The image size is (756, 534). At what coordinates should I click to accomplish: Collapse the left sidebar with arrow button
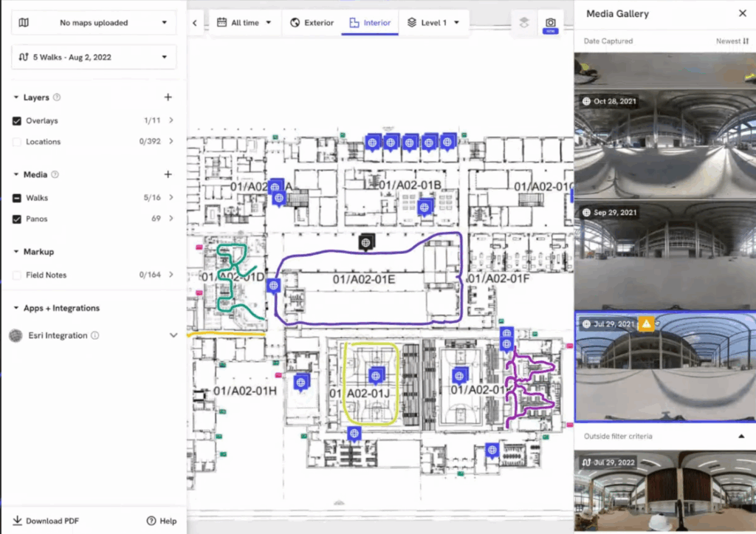coord(195,23)
